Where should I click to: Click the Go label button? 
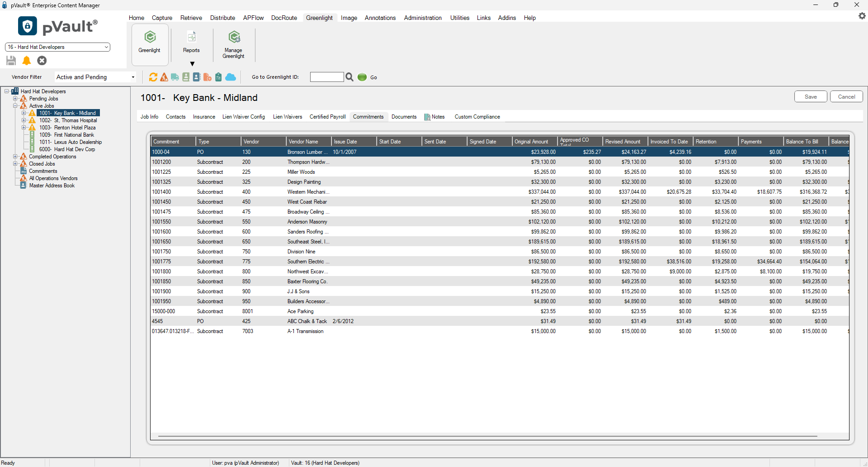click(373, 77)
